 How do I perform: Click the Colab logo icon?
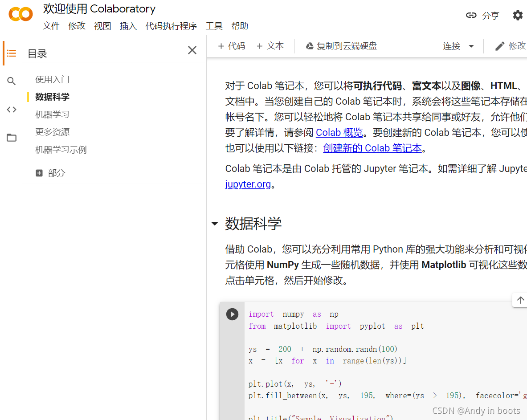pyautogui.click(x=21, y=14)
